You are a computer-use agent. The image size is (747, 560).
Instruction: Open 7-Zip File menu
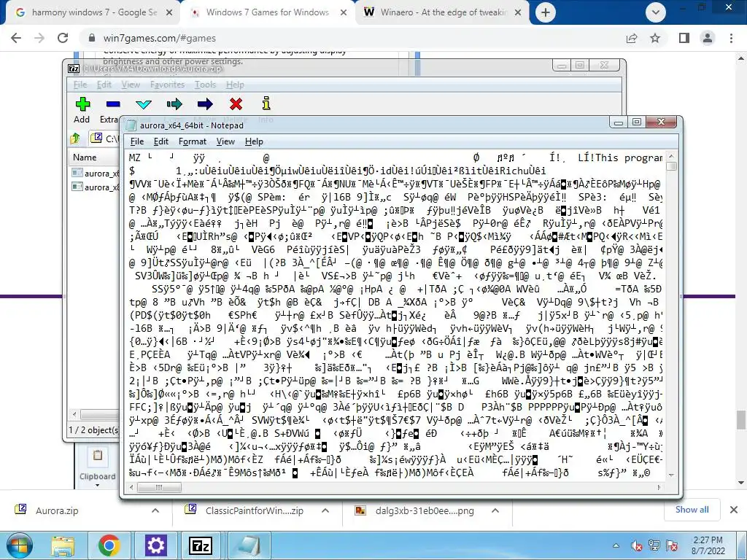click(80, 85)
